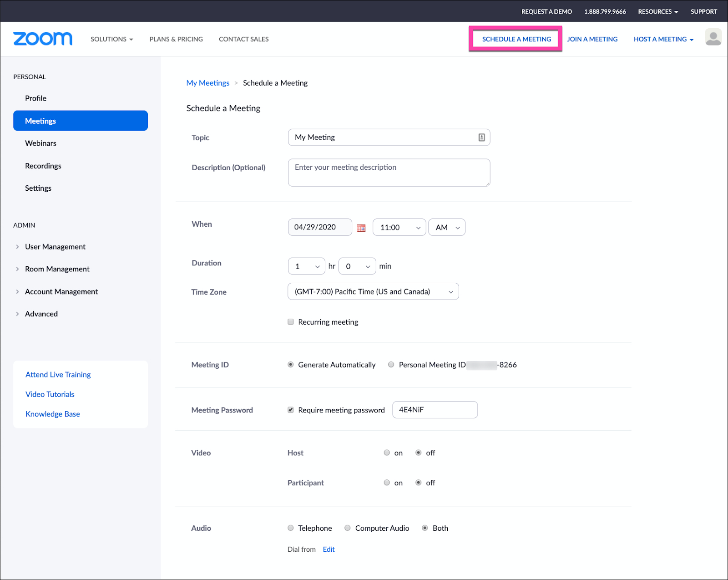Open Plans & Pricing page

(176, 39)
